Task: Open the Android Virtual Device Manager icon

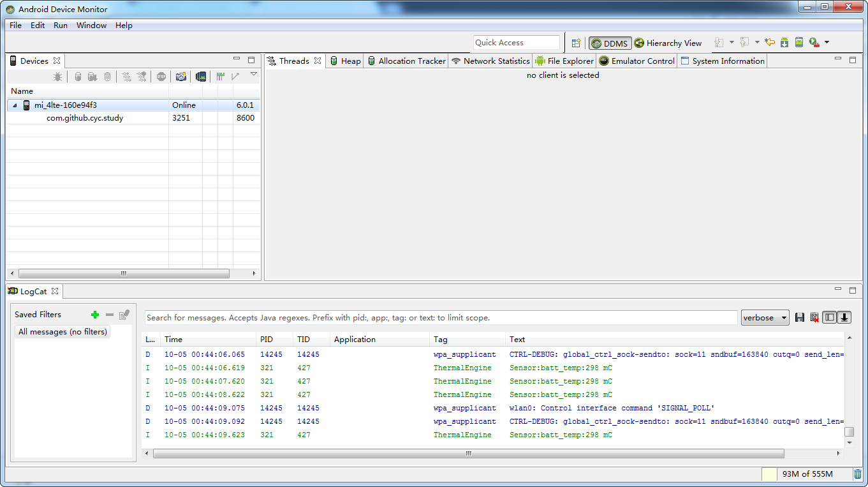Action: [799, 43]
